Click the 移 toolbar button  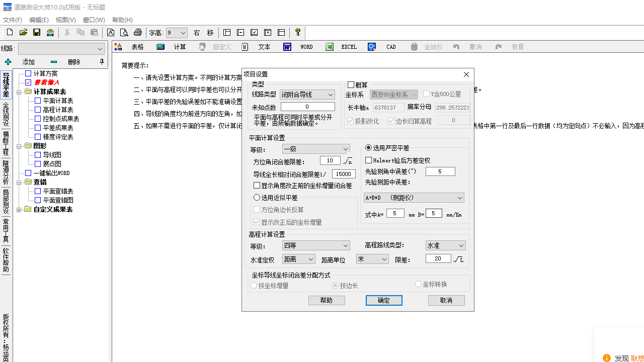pos(210,33)
